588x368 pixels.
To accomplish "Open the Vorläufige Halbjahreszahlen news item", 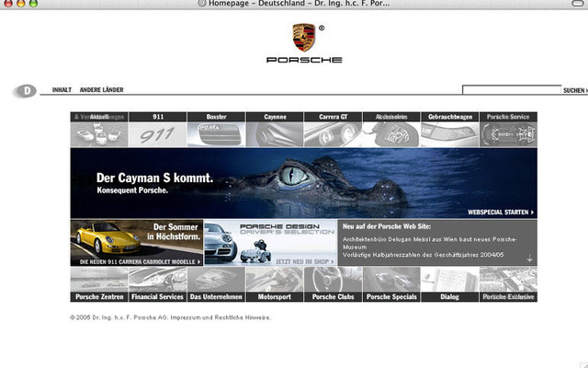I will (423, 255).
